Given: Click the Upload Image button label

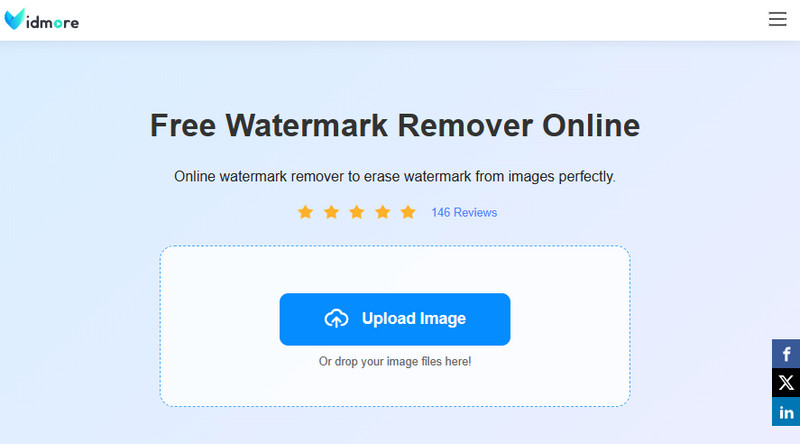Looking at the screenshot, I should [414, 318].
